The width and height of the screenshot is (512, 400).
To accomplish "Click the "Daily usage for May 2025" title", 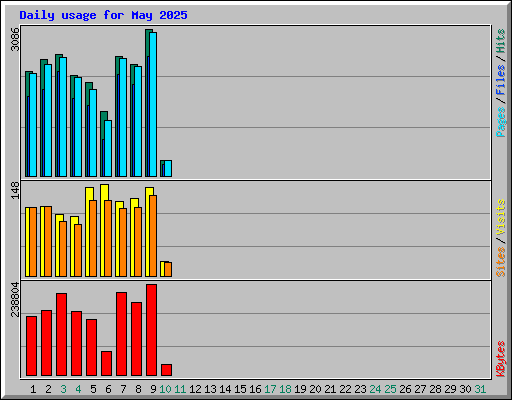I will click(x=103, y=15).
